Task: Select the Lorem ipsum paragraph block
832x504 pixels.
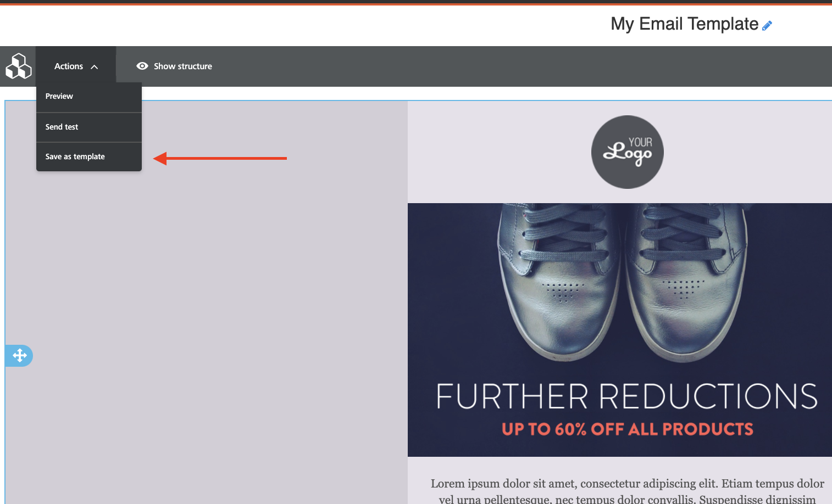Action: pos(627,490)
